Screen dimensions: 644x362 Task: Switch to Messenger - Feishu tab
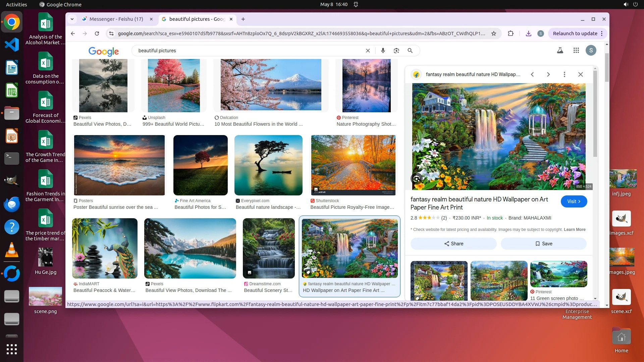coord(116,19)
